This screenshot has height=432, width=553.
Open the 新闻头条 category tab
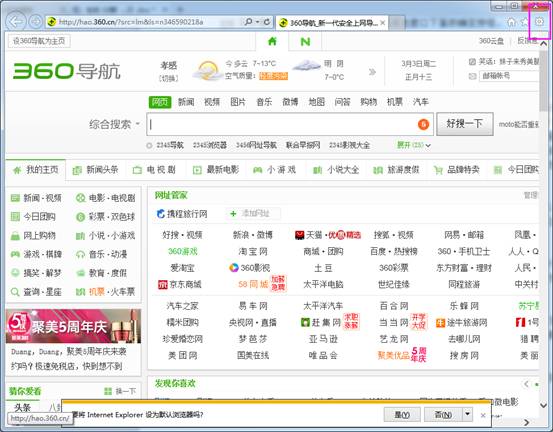(x=96, y=170)
